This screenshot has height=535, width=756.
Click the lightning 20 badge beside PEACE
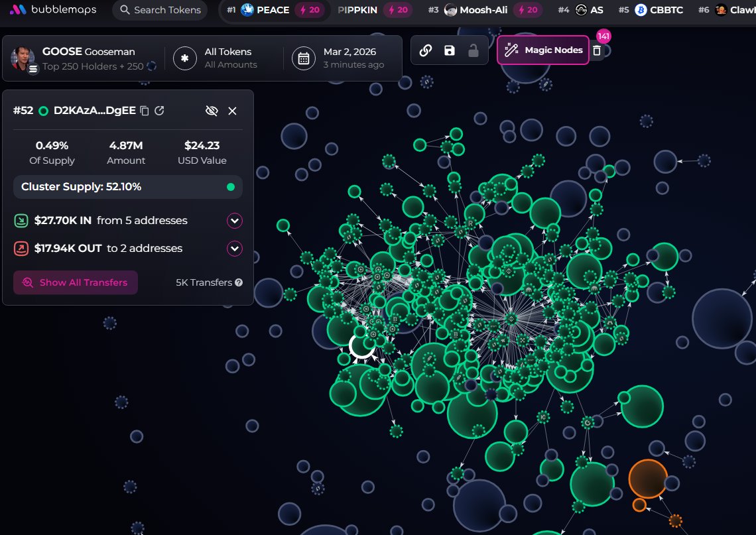click(310, 10)
